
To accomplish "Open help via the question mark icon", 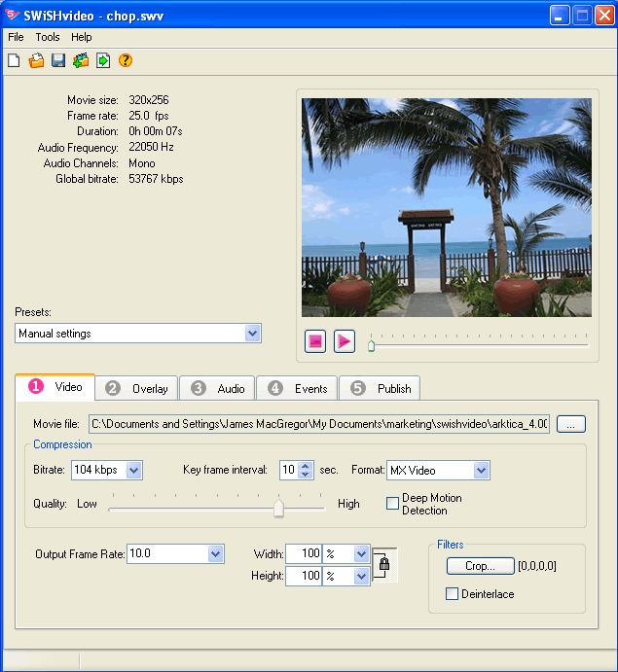I will click(x=126, y=60).
